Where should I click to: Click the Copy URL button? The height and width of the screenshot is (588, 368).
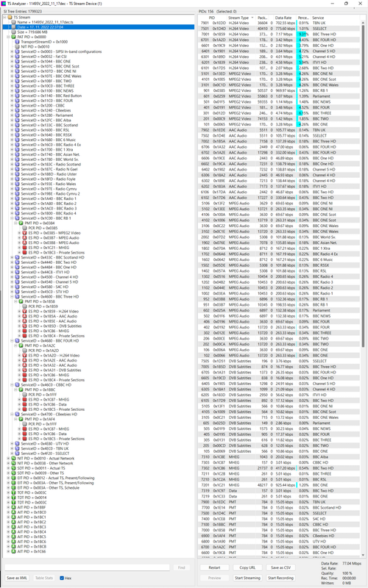click(x=247, y=567)
